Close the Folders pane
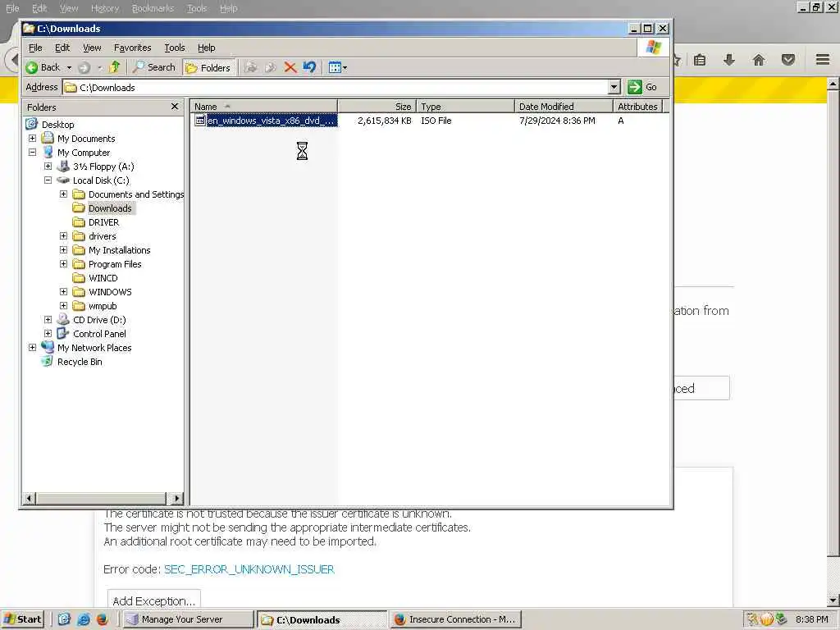Image resolution: width=840 pixels, height=630 pixels. [x=175, y=107]
